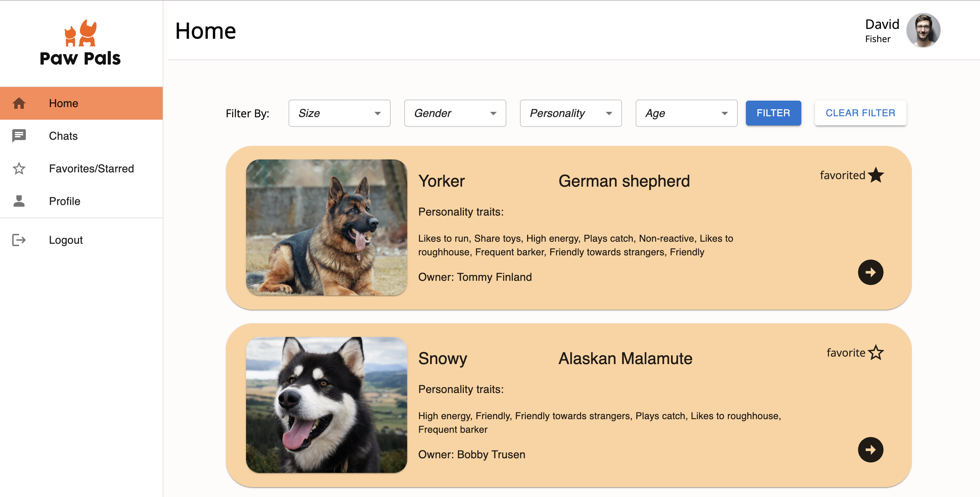Screen dimensions: 980x497
Task: Click the Home house icon in sidebar
Action: [x=19, y=103]
